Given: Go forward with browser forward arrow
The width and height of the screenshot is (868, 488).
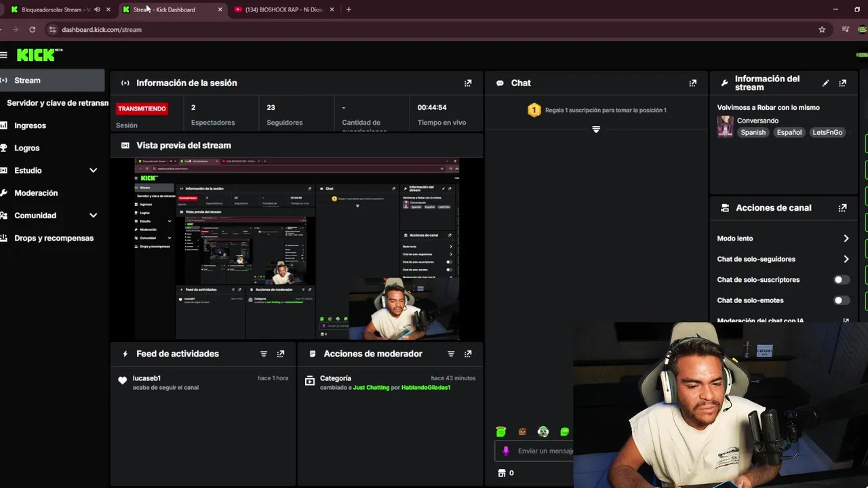Looking at the screenshot, I should tap(15, 30).
